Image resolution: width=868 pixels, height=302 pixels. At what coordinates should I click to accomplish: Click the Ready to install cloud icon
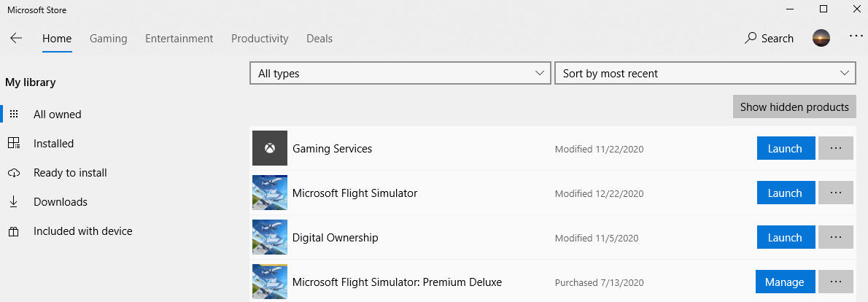14,173
